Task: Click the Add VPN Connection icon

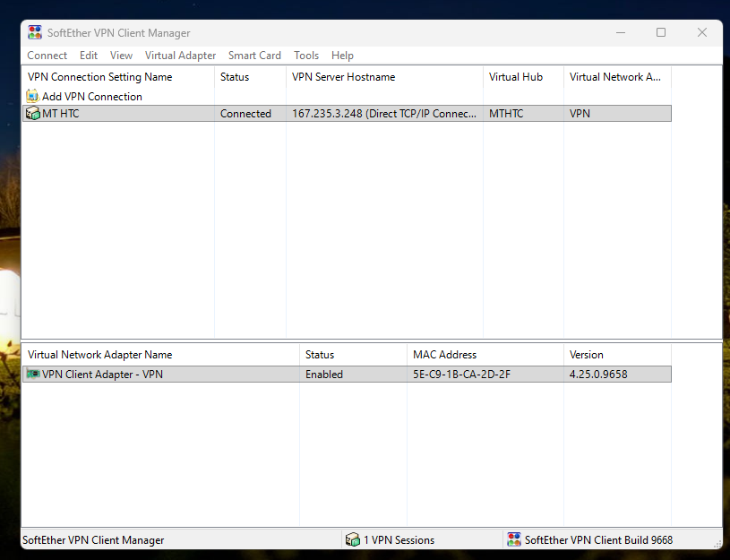Action: pos(33,96)
